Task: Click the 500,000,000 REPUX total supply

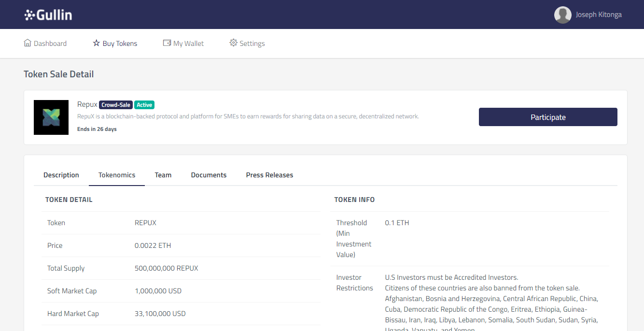Action: pyautogui.click(x=166, y=268)
